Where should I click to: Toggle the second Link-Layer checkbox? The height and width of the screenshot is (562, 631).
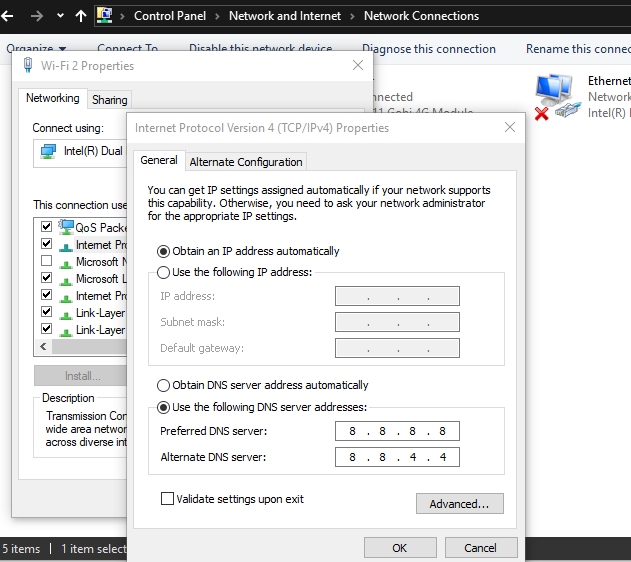point(46,329)
